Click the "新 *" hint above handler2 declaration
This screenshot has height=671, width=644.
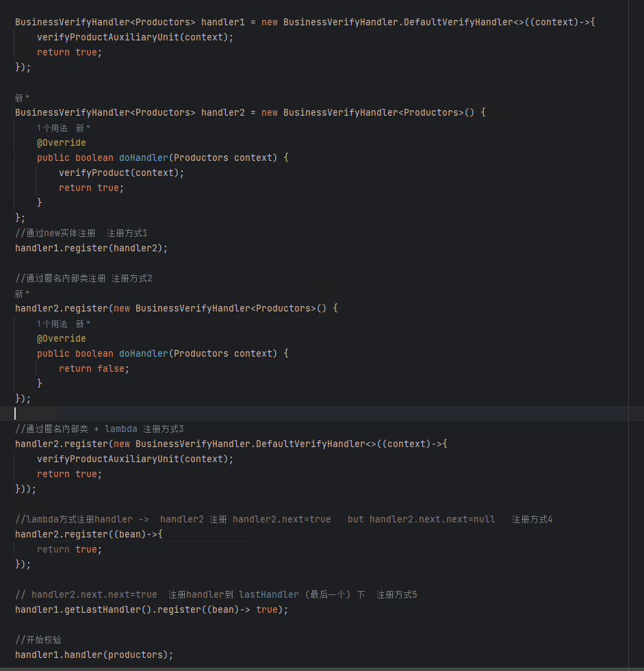22,98
